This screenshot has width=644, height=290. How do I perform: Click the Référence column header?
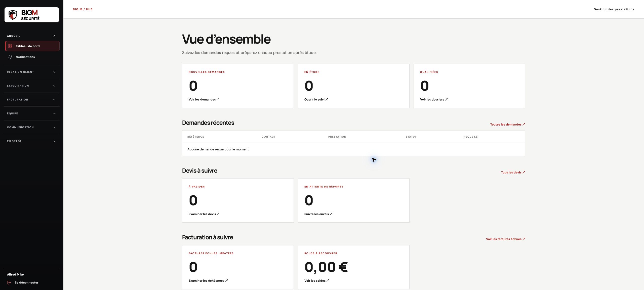[196, 137]
